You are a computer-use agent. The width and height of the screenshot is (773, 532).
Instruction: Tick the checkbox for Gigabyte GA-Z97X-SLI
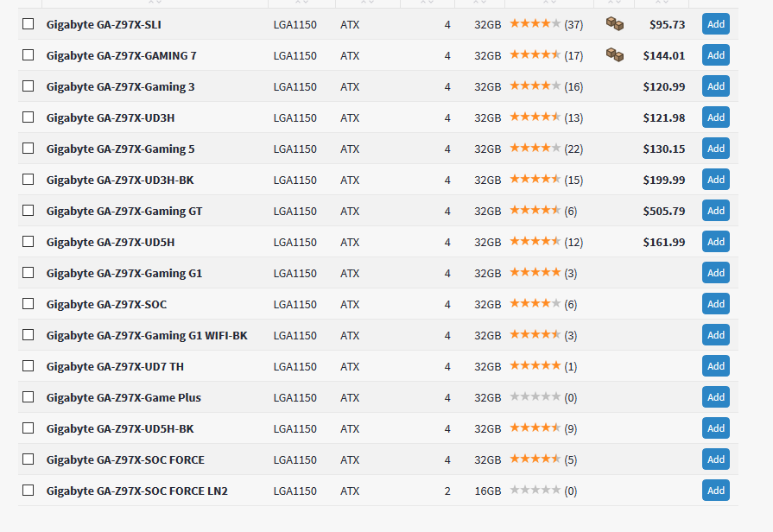click(29, 23)
